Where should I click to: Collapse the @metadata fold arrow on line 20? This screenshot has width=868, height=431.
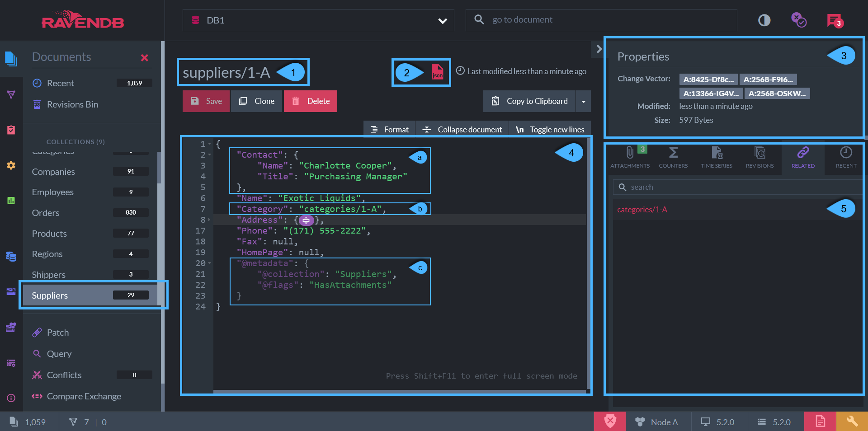(x=210, y=263)
